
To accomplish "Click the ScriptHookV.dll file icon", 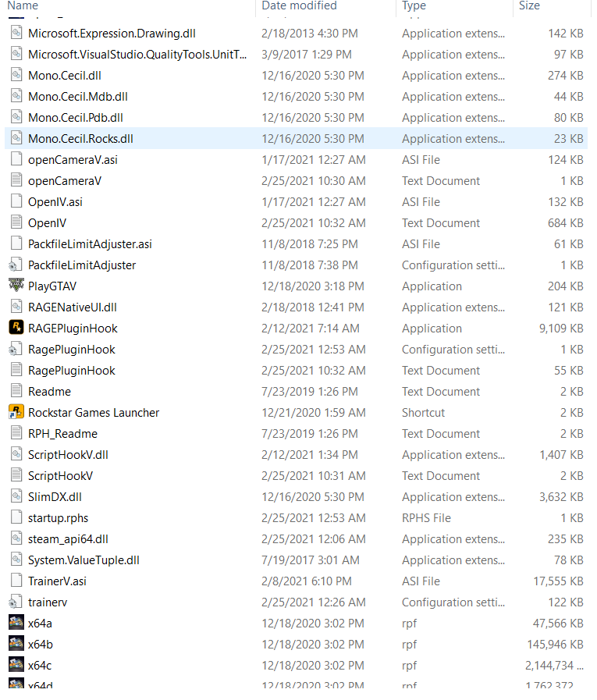I will tap(16, 454).
